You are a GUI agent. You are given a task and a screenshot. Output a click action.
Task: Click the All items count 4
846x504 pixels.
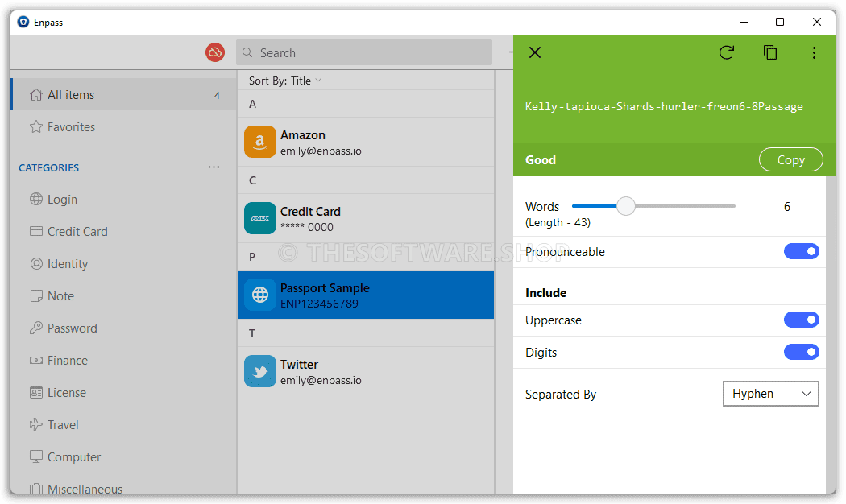tap(217, 96)
